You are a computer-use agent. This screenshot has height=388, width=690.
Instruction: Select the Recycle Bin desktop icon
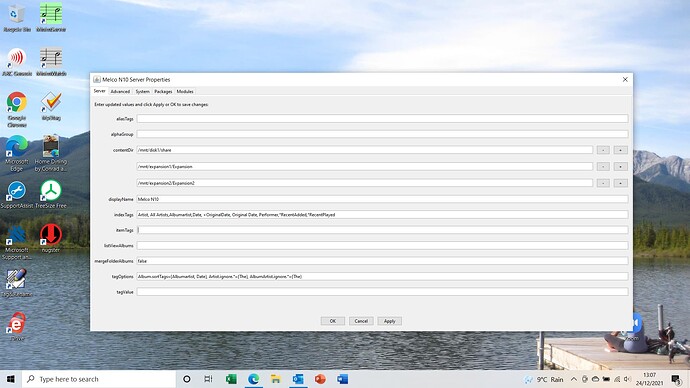[x=17, y=17]
